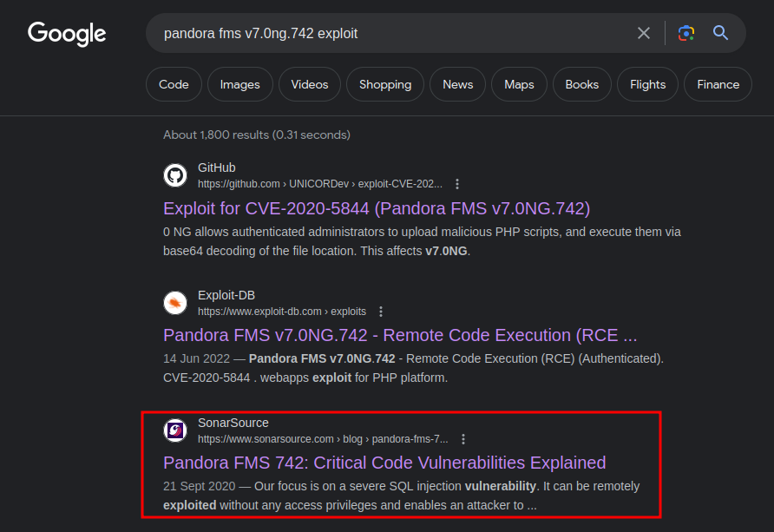Click the Google logo

(x=67, y=34)
